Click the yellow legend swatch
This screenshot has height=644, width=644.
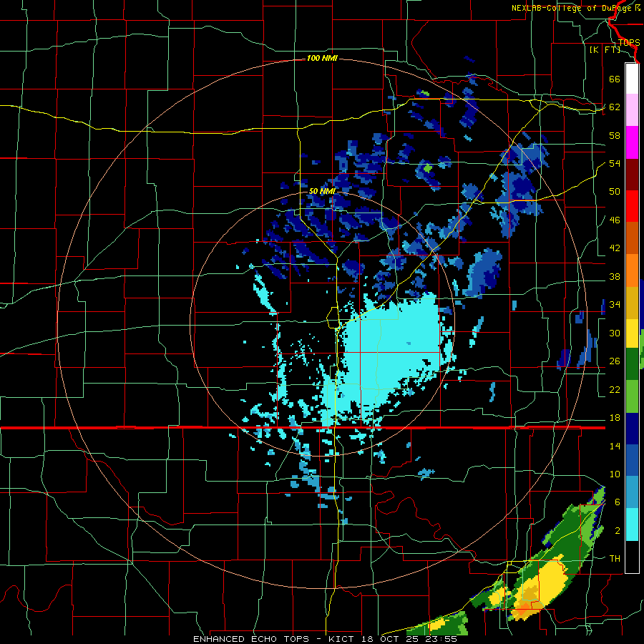click(632, 333)
